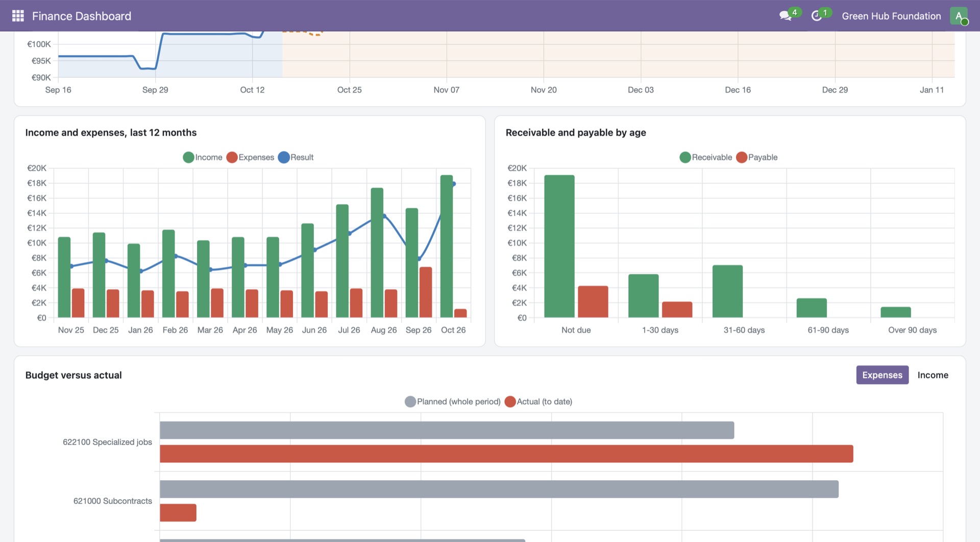Click the Receivable and payable by age title
Viewport: 980px width, 542px height.
576,132
